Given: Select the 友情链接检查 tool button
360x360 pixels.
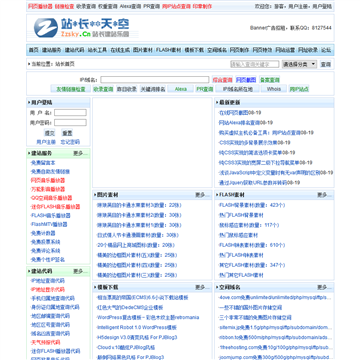Looking at the screenshot, I should 71,89.
